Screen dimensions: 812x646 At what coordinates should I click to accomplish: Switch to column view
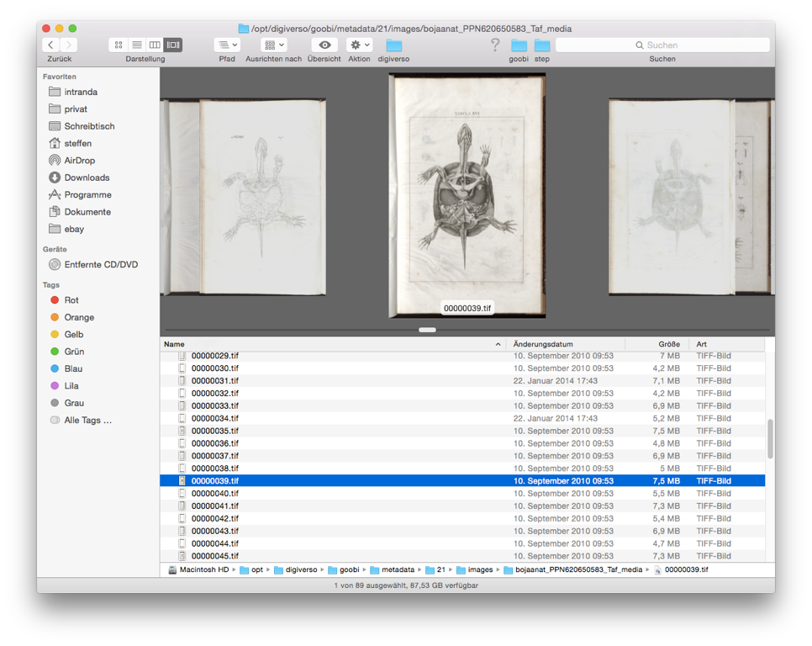(155, 45)
